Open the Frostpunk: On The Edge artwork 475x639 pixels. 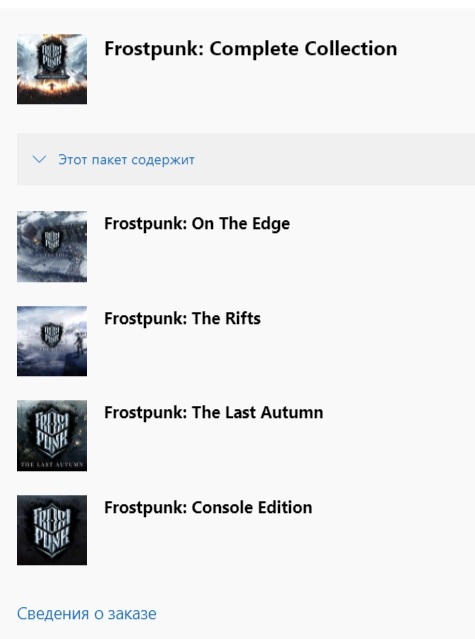(52, 246)
